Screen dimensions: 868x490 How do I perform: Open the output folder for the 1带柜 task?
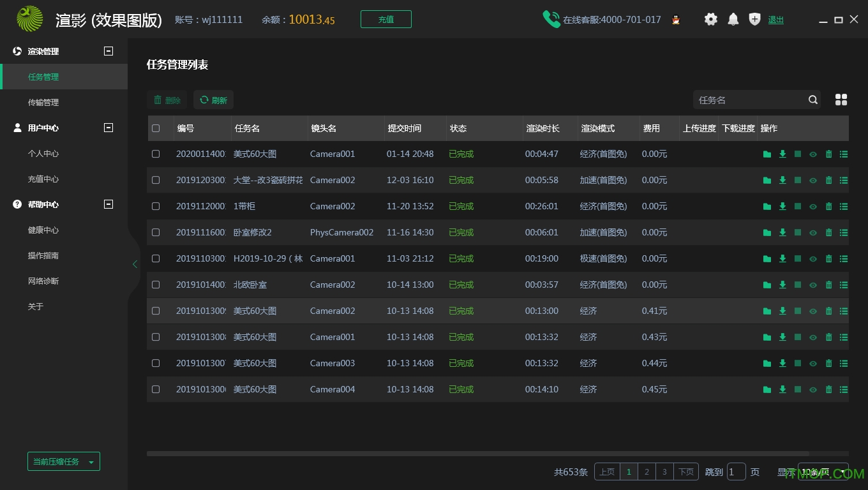pos(767,207)
